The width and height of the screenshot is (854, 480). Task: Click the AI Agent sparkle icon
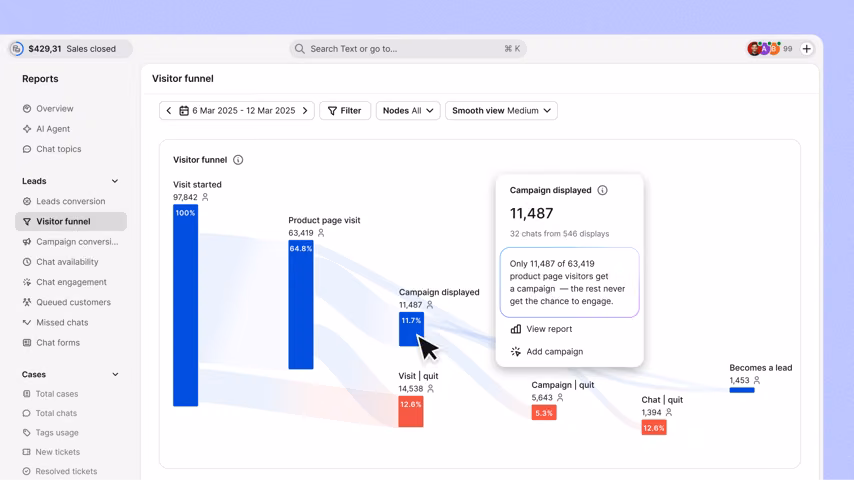coord(27,129)
